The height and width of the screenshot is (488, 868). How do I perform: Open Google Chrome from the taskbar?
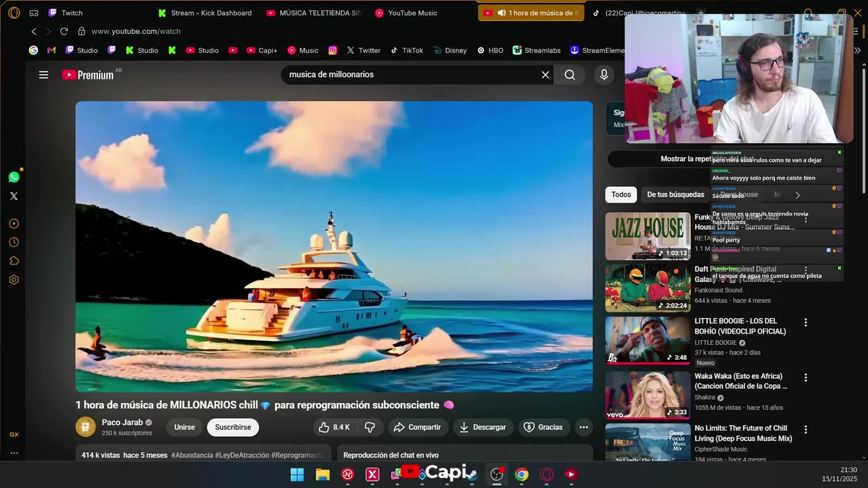521,474
